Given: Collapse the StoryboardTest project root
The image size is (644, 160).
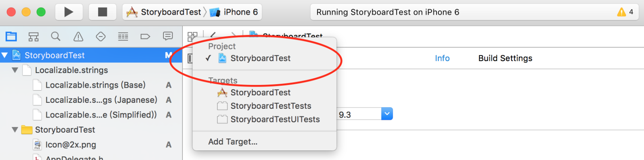Looking at the screenshot, I should [x=5, y=55].
